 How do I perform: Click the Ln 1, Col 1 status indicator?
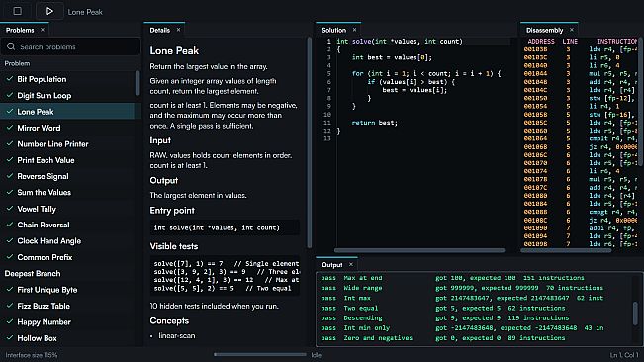tap(624, 355)
